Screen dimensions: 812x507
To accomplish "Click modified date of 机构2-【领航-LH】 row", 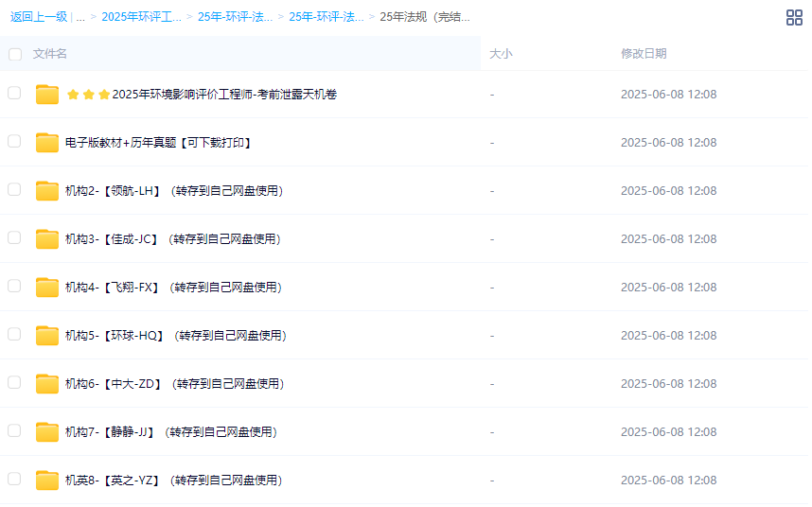I will point(668,191).
